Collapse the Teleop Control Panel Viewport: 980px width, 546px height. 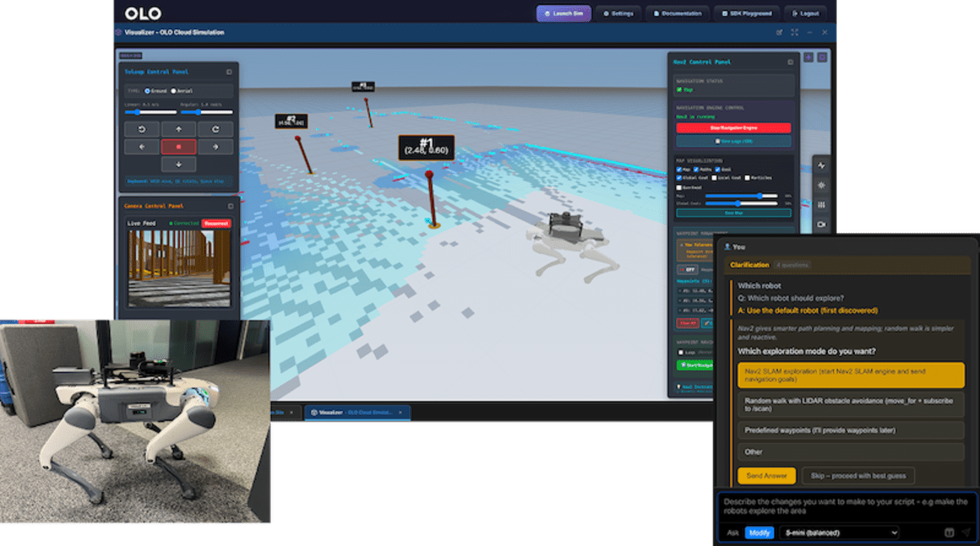(229, 71)
